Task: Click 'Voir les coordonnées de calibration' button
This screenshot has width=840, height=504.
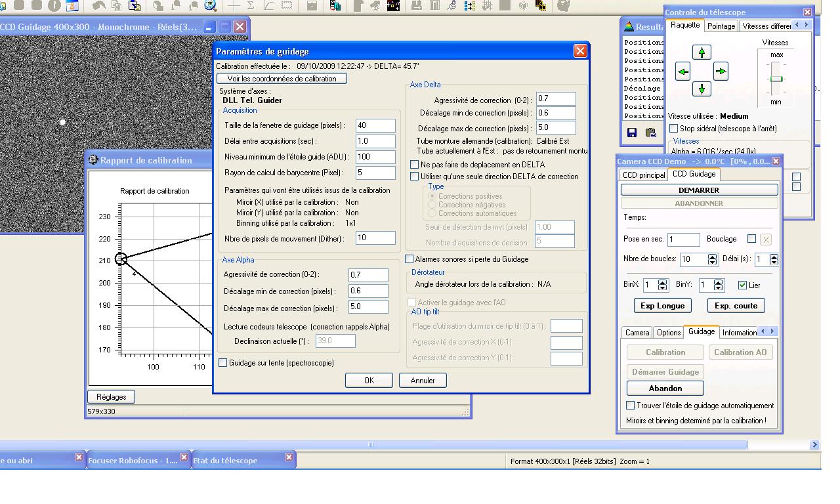Action: pos(282,79)
